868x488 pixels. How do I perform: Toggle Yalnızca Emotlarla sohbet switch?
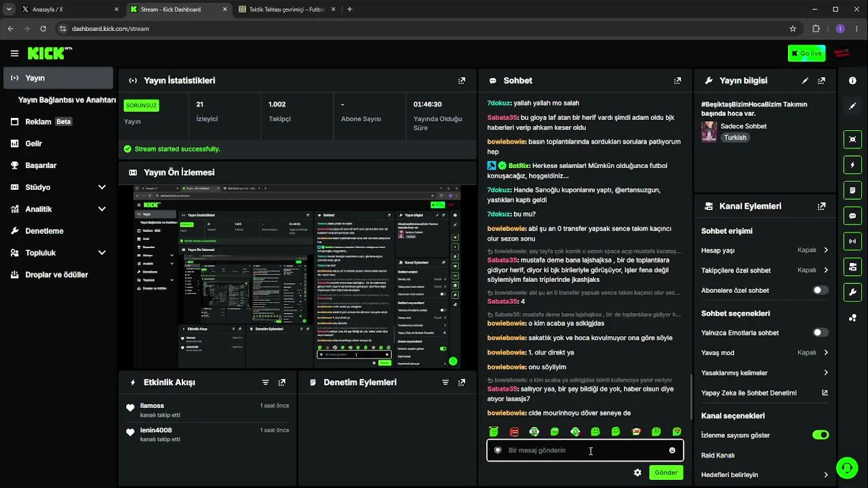(x=821, y=333)
